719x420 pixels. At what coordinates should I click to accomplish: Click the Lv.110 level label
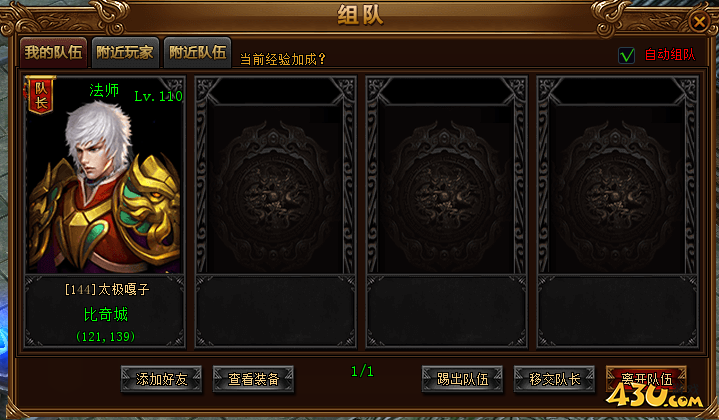click(x=158, y=96)
